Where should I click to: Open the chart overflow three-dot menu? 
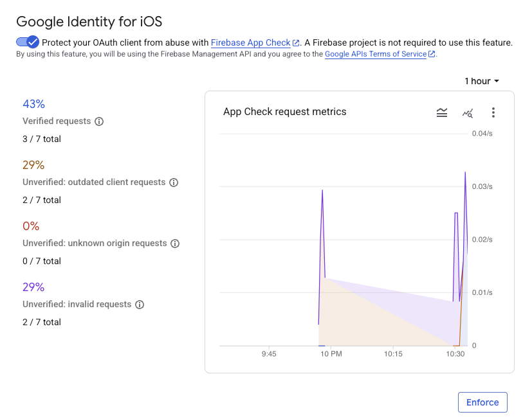tap(493, 112)
